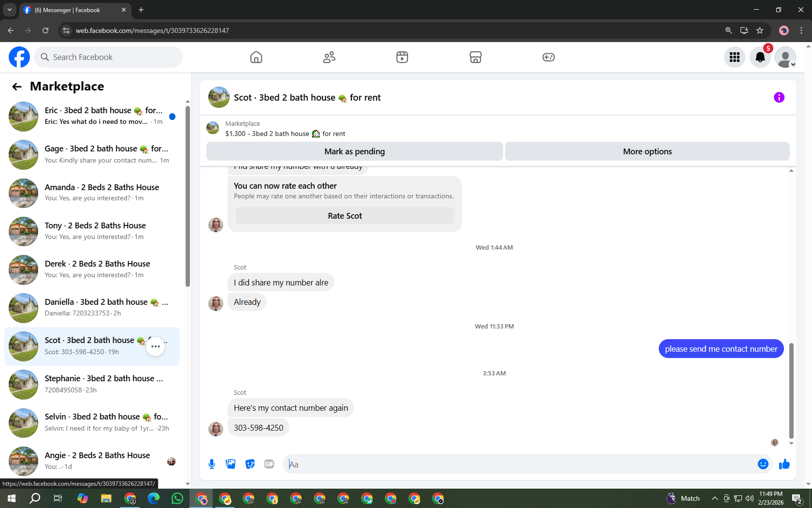Click 'Here's my contact number again' message

click(x=291, y=408)
